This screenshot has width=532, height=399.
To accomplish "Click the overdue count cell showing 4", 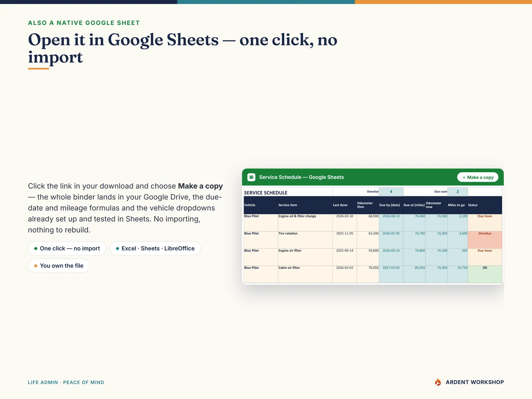I will tap(391, 192).
